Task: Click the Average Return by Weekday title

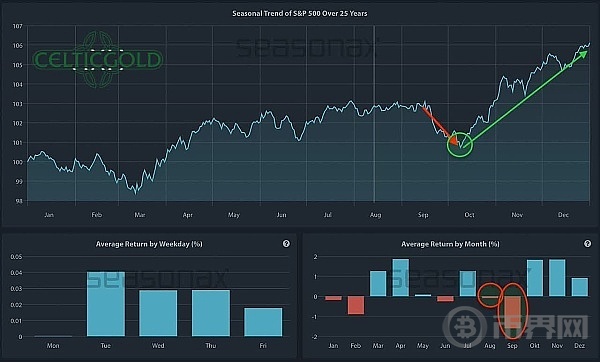Action: coord(149,244)
